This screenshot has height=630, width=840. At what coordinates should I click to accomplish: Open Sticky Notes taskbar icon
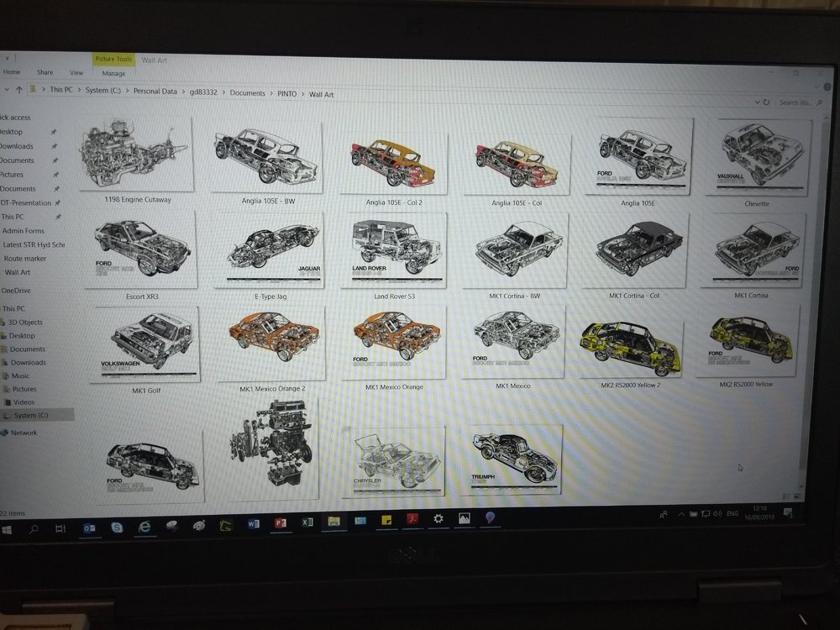pyautogui.click(x=386, y=520)
